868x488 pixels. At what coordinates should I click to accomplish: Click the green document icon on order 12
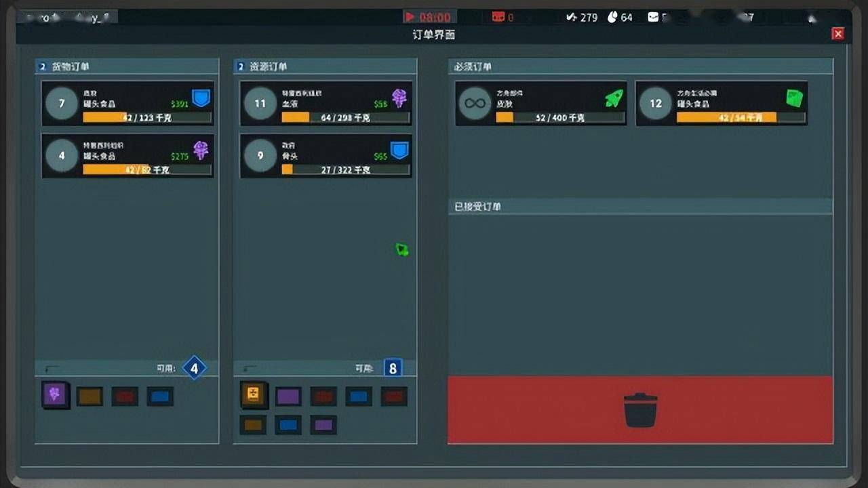click(x=793, y=98)
